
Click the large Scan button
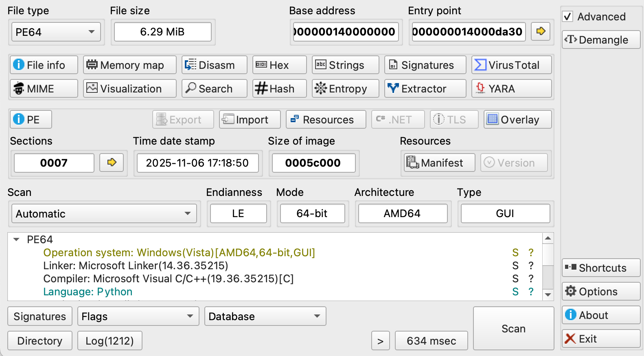pos(513,329)
